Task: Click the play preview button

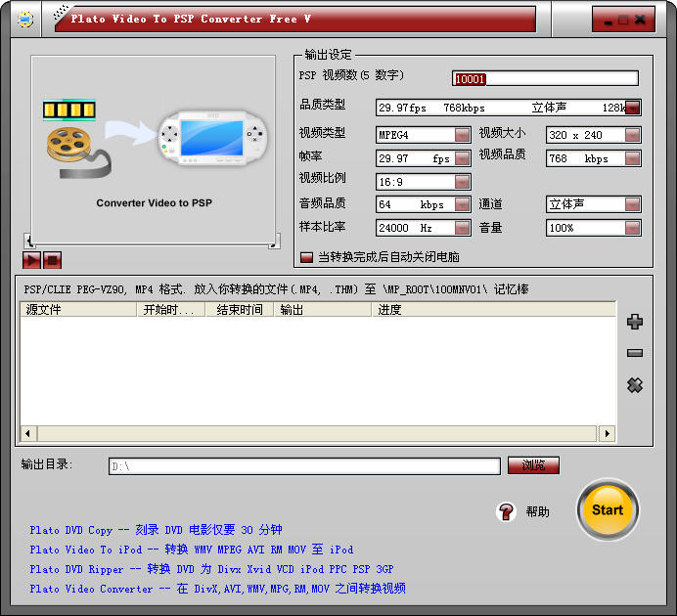Action: 31,260
